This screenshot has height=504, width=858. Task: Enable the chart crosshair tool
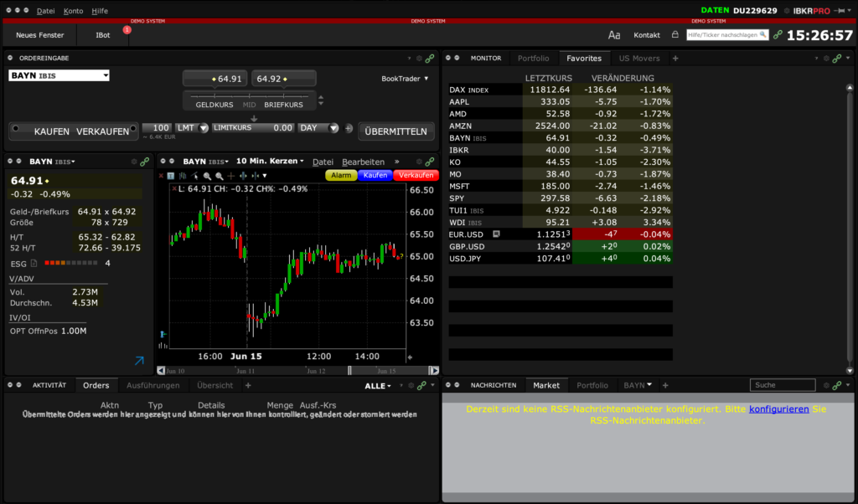[231, 176]
